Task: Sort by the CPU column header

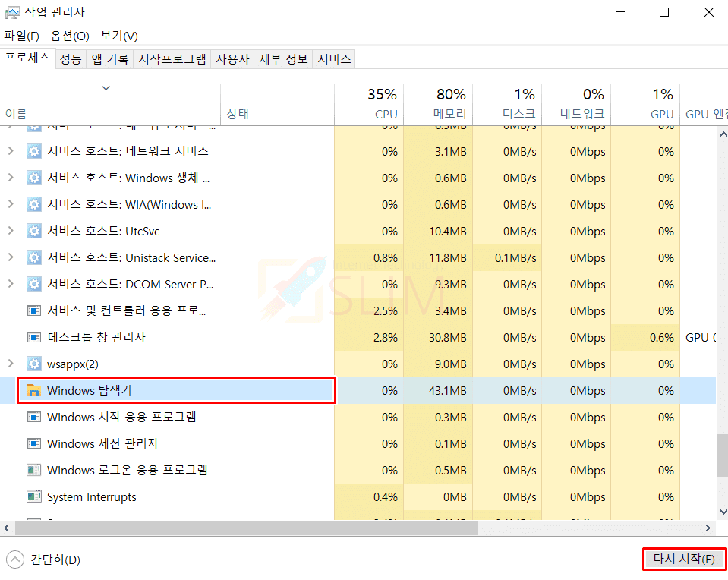Action: coord(369,105)
